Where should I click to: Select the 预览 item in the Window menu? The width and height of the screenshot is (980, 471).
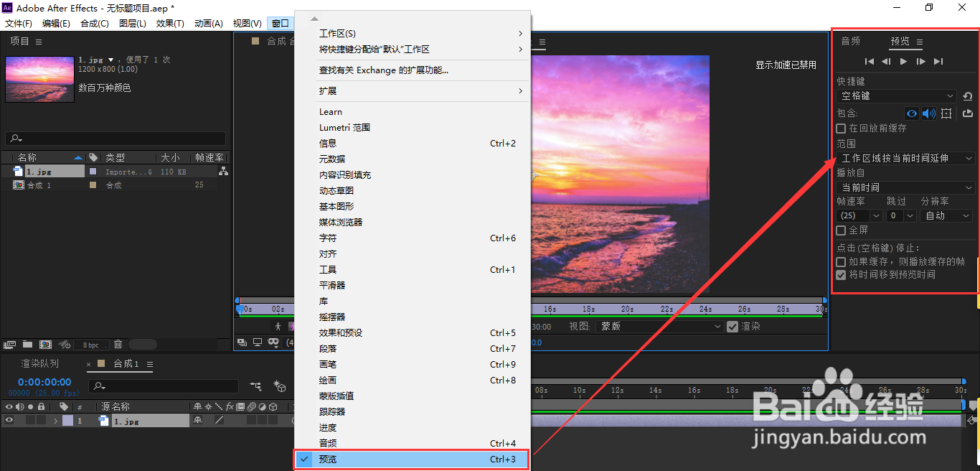329,459
